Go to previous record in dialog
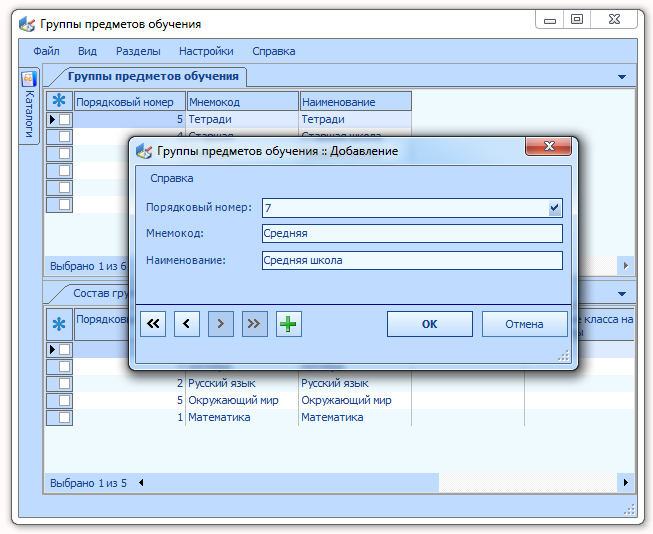The height and width of the screenshot is (534, 653). [x=187, y=324]
